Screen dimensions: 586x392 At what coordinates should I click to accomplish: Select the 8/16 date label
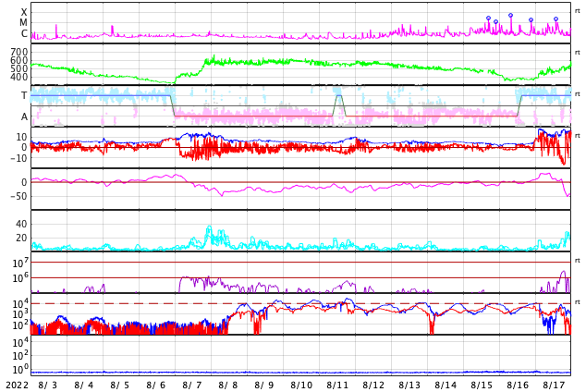coord(518,386)
